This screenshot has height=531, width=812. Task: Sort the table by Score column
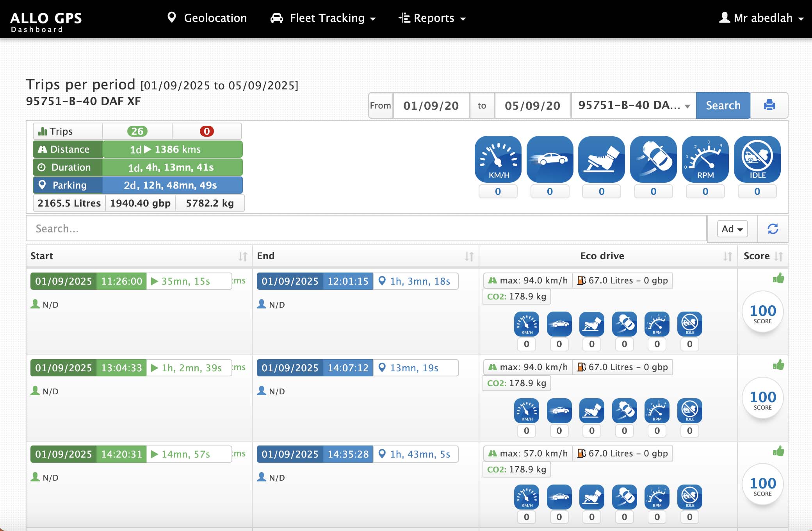pyautogui.click(x=778, y=256)
